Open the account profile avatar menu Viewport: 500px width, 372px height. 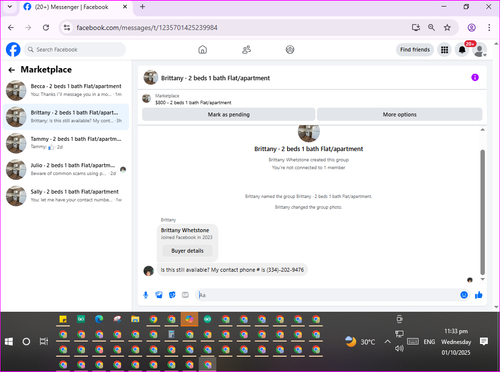click(x=480, y=50)
